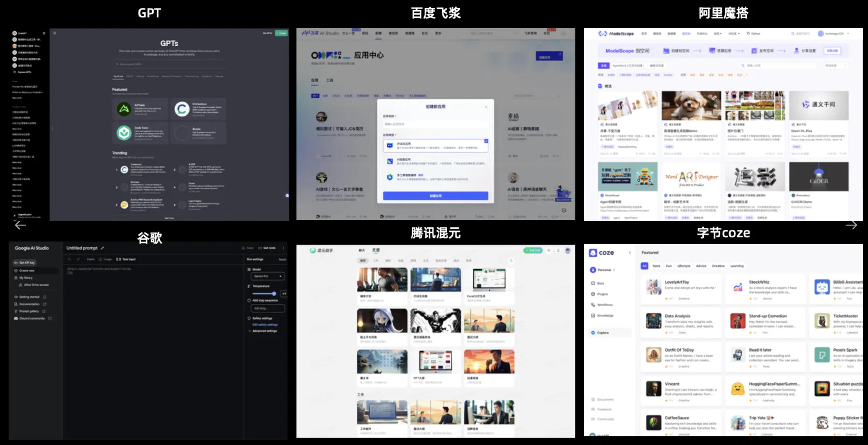Click the Code Tutor GPT in Featured list
This screenshot has width=868, height=445.
pyautogui.click(x=140, y=133)
